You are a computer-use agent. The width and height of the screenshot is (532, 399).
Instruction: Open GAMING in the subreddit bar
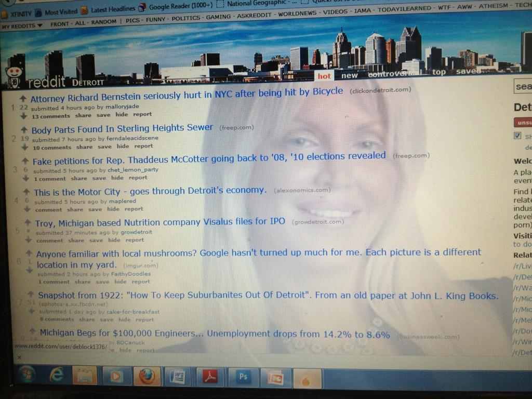tap(218, 17)
